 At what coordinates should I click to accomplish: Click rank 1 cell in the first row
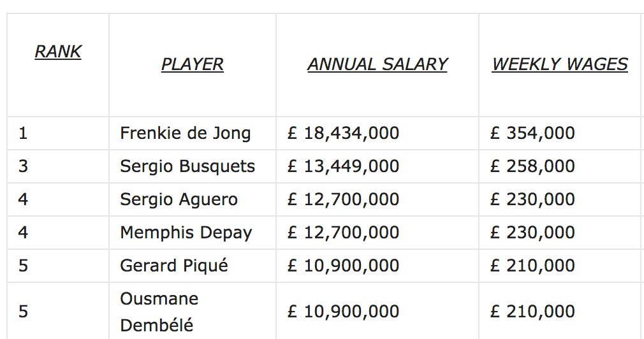pyautogui.click(x=24, y=133)
